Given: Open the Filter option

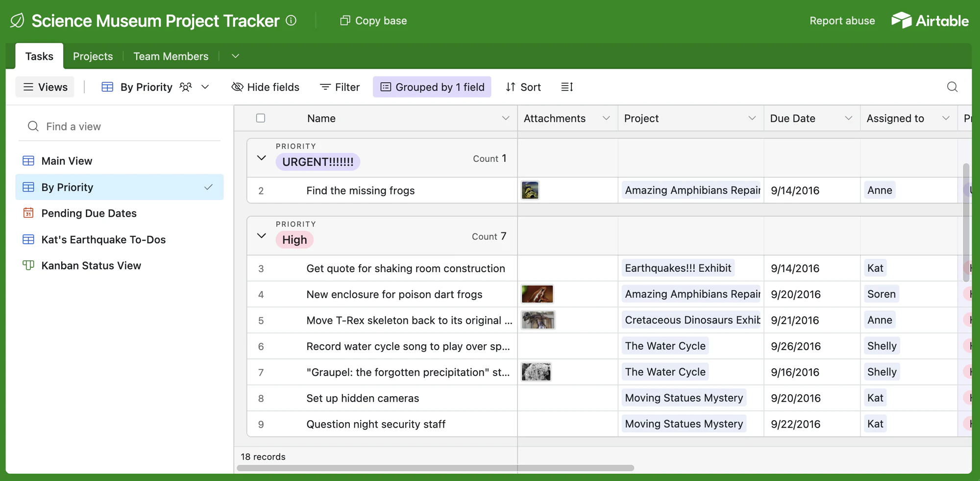Looking at the screenshot, I should tap(340, 87).
